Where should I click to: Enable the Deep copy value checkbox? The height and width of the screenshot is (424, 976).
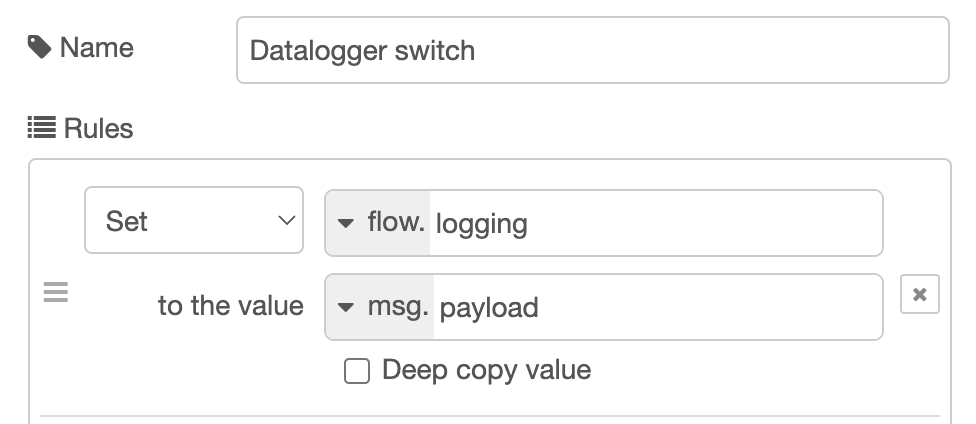[356, 371]
